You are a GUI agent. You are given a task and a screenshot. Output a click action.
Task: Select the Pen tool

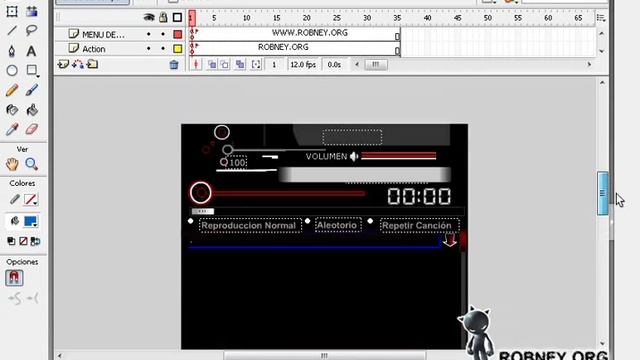point(12,51)
